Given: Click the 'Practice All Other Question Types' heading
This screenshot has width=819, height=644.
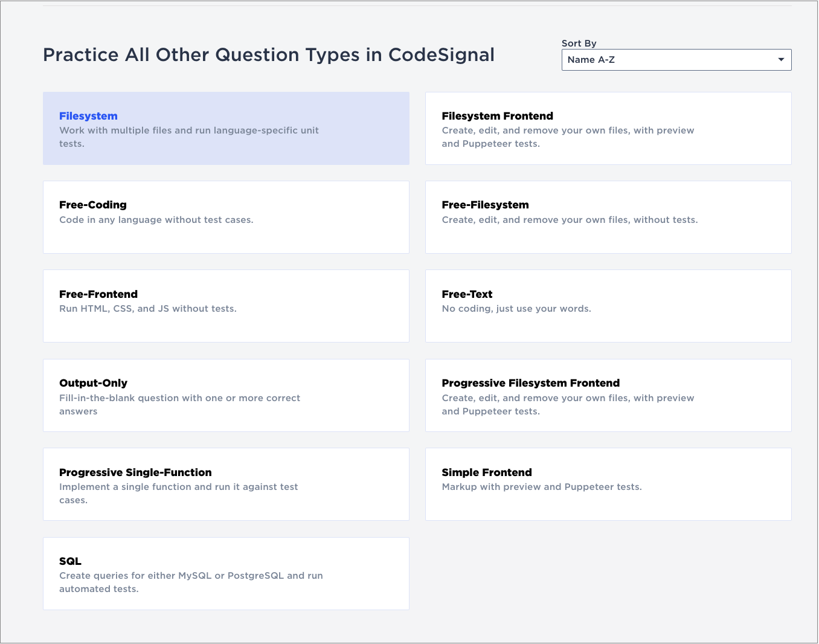Looking at the screenshot, I should click(269, 55).
